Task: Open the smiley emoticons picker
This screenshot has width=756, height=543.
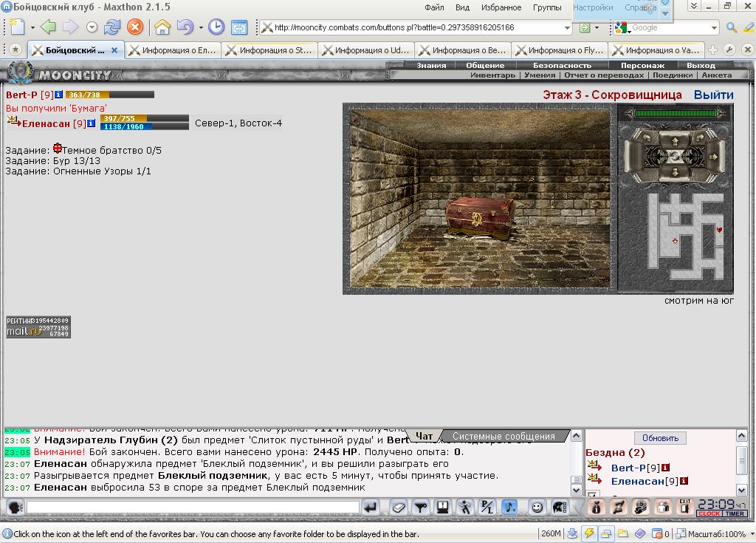Action: point(537,508)
